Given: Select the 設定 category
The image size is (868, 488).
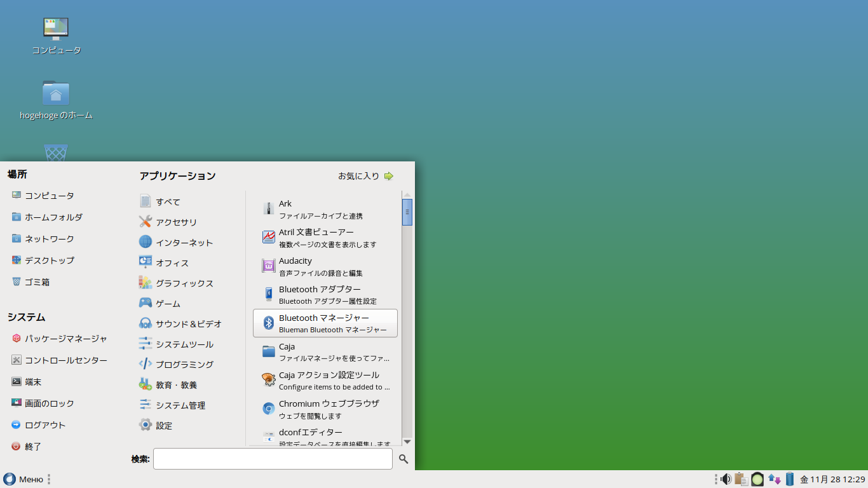Looking at the screenshot, I should pyautogui.click(x=156, y=426).
